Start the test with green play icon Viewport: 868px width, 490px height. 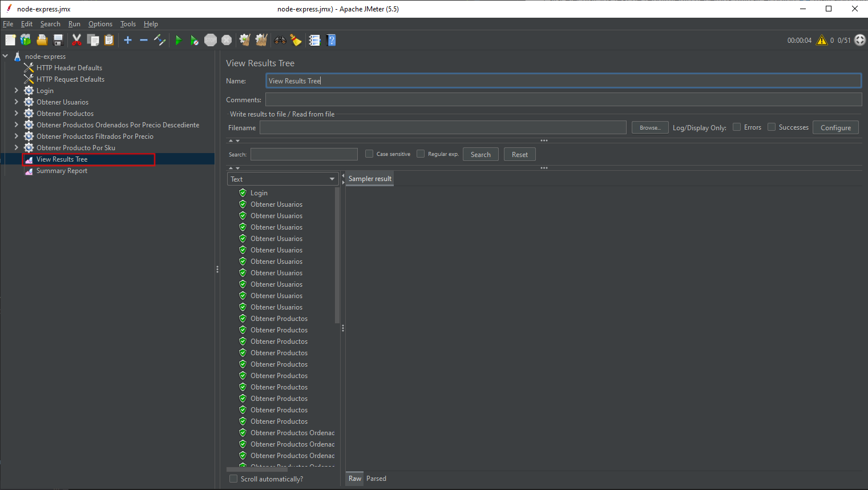click(179, 40)
